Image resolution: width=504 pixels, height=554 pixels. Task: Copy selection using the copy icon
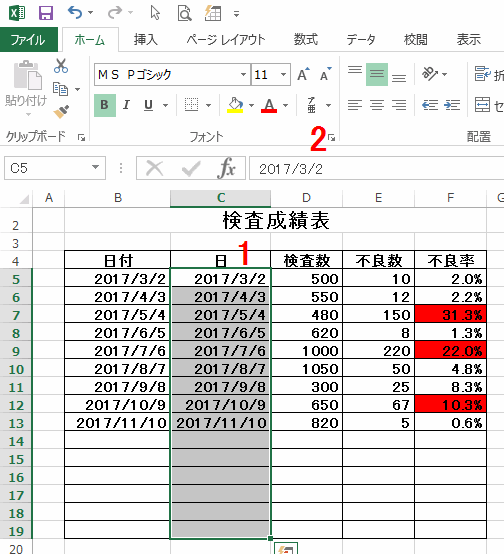[x=60, y=89]
